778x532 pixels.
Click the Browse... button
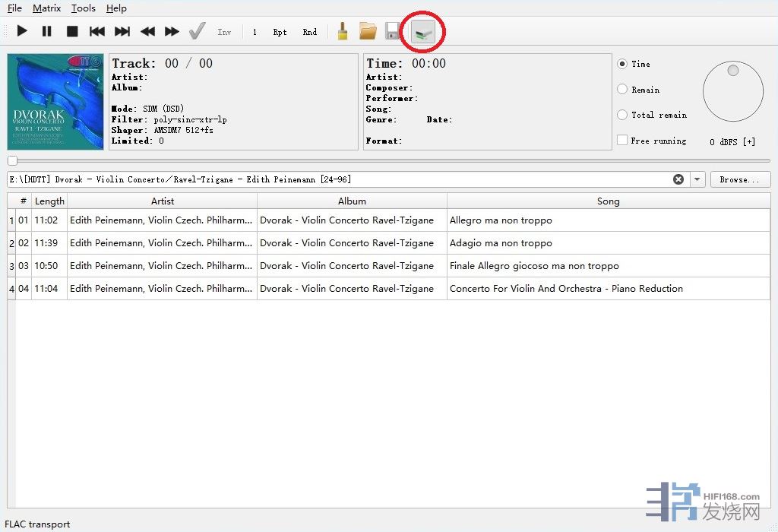[740, 179]
